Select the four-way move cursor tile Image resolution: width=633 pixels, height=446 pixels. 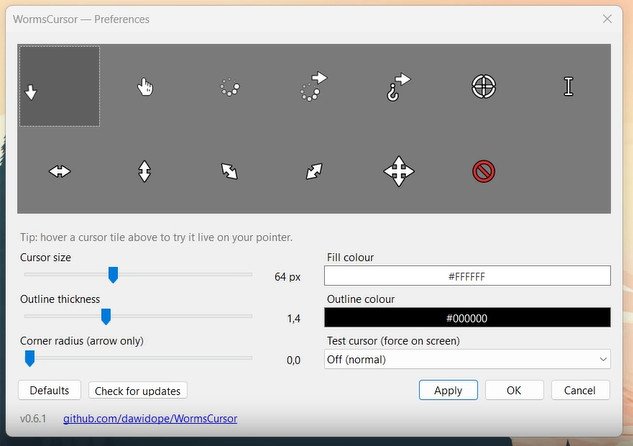pos(399,171)
